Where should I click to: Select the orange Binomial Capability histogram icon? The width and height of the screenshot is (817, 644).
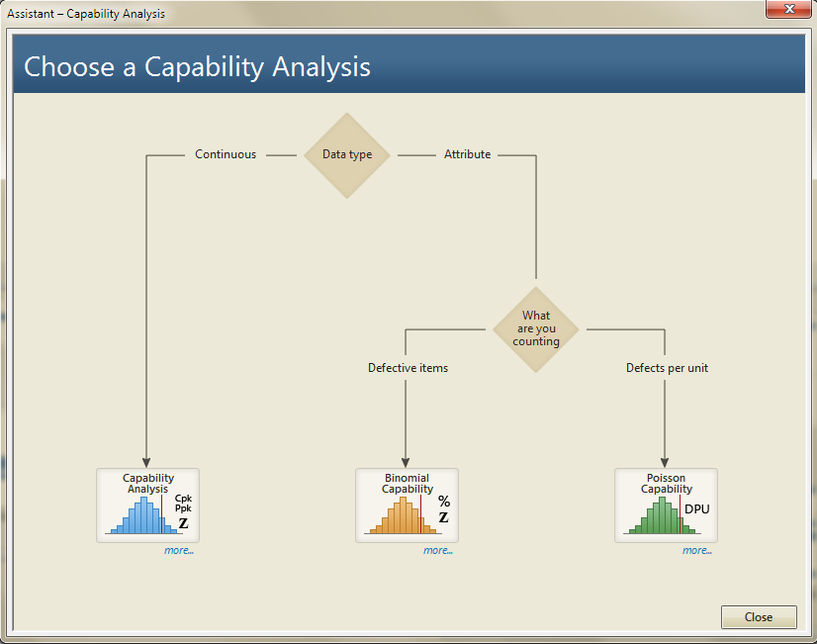pyautogui.click(x=401, y=515)
